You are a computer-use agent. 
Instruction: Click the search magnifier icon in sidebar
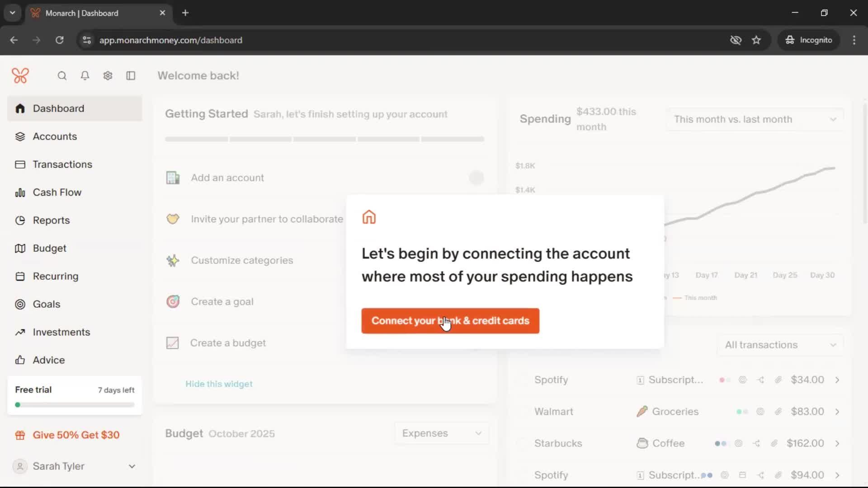click(62, 76)
